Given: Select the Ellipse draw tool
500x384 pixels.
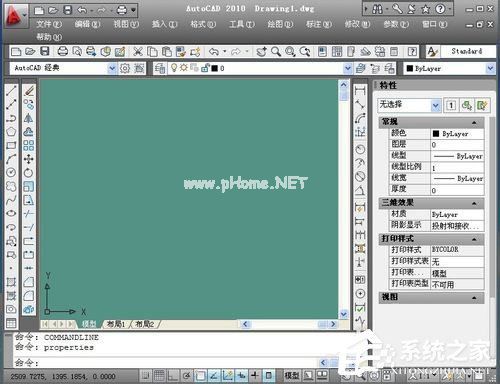Looking at the screenshot, I should coord(11,213).
